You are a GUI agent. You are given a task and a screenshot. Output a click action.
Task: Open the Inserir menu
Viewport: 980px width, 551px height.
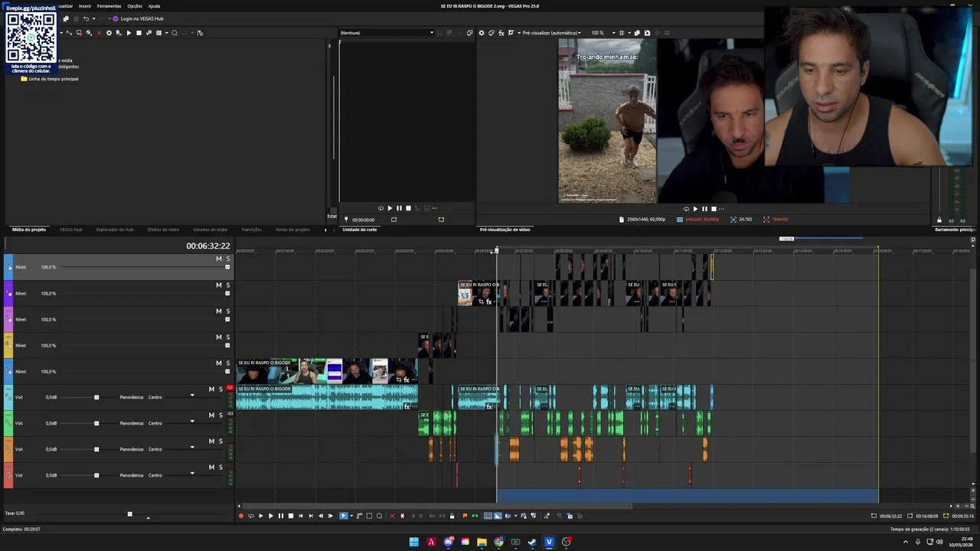tap(85, 6)
